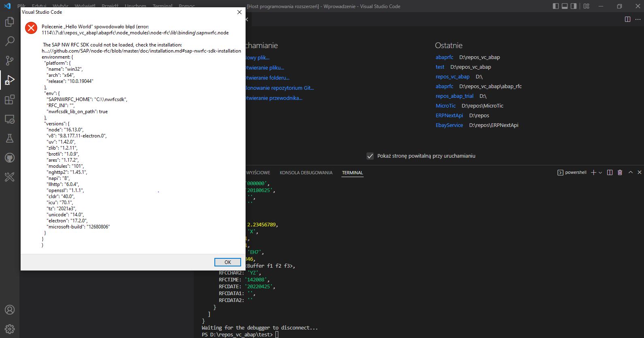Image resolution: width=644 pixels, height=338 pixels.
Task: Click the red error icon in dialog
Action: pyautogui.click(x=31, y=28)
